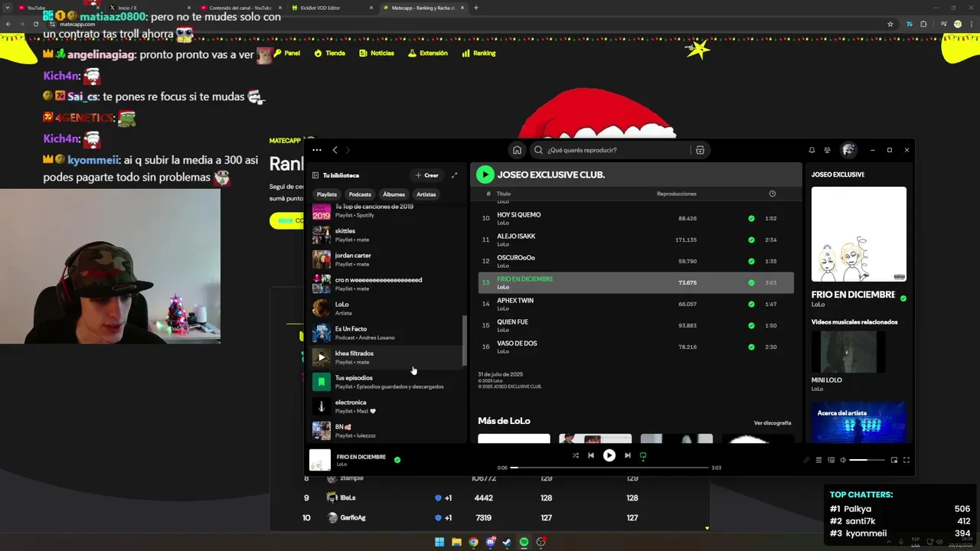Open Tus episodios
The image size is (980, 551).
(387, 381)
